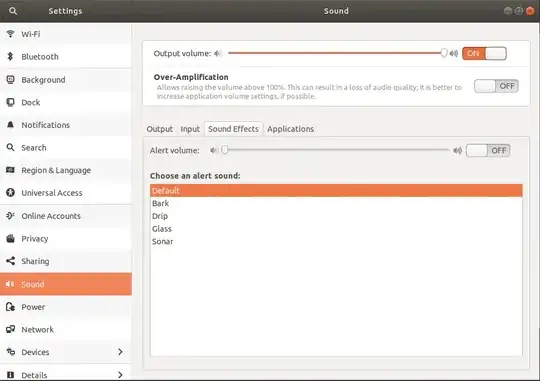The image size is (540, 381).
Task: Click the Sharing icon in the sidebar
Action: 10,261
